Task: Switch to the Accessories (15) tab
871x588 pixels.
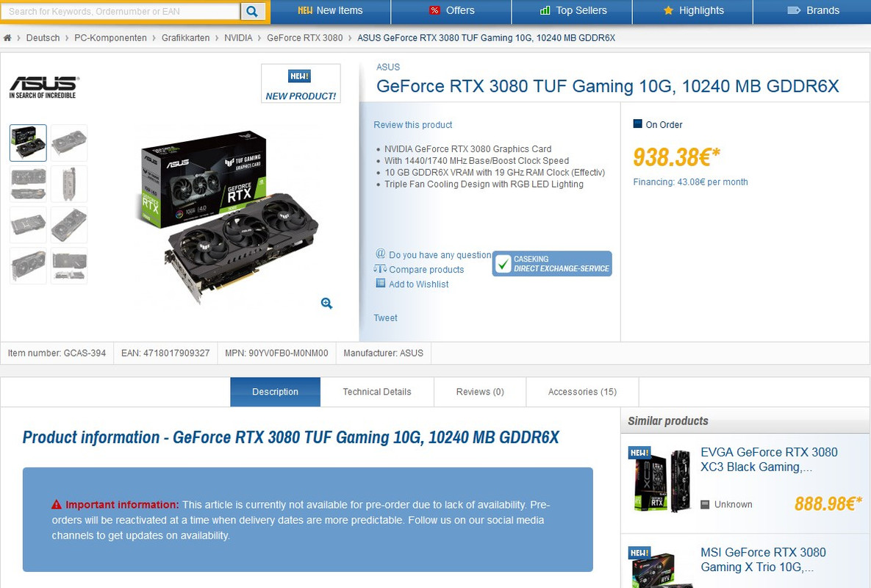Action: (582, 392)
